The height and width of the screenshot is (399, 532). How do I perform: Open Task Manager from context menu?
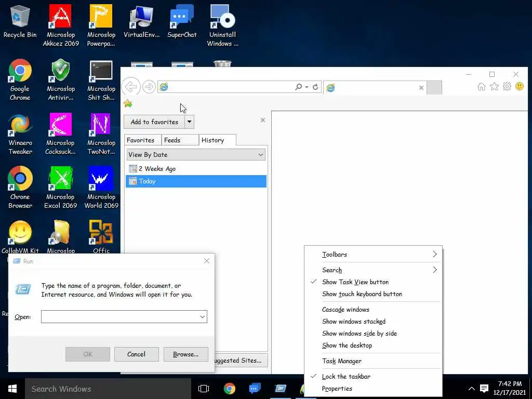click(x=373, y=362)
